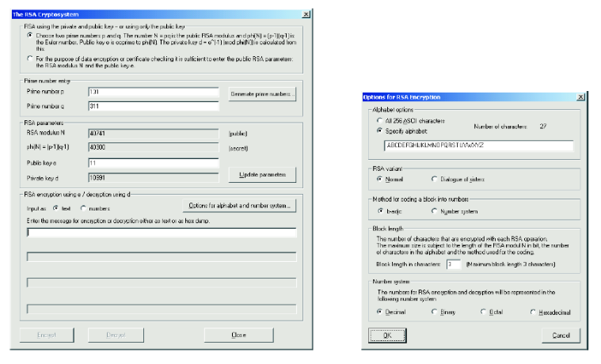Click the message entry field for encryption
The height and width of the screenshot is (364, 601).
point(162,233)
